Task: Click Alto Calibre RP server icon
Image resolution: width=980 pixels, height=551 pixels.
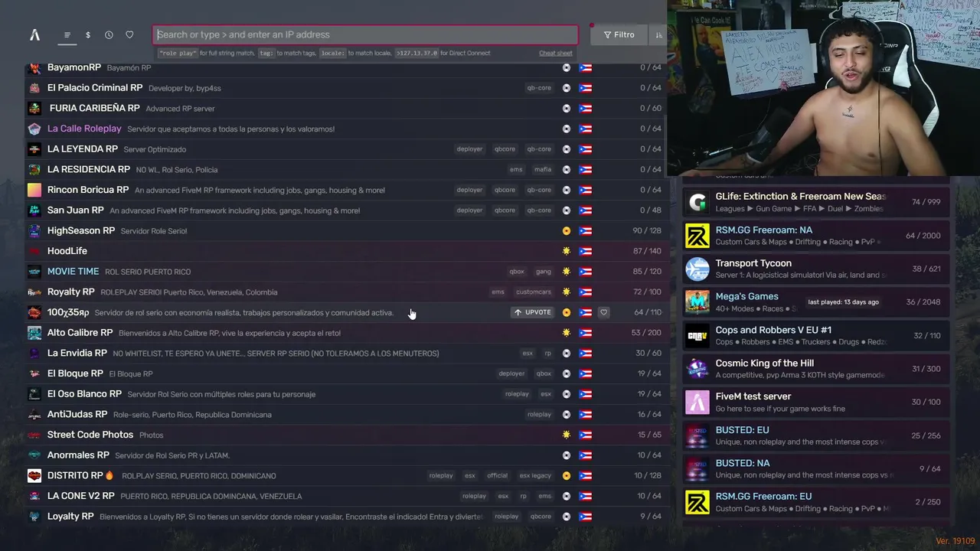Action: point(34,333)
